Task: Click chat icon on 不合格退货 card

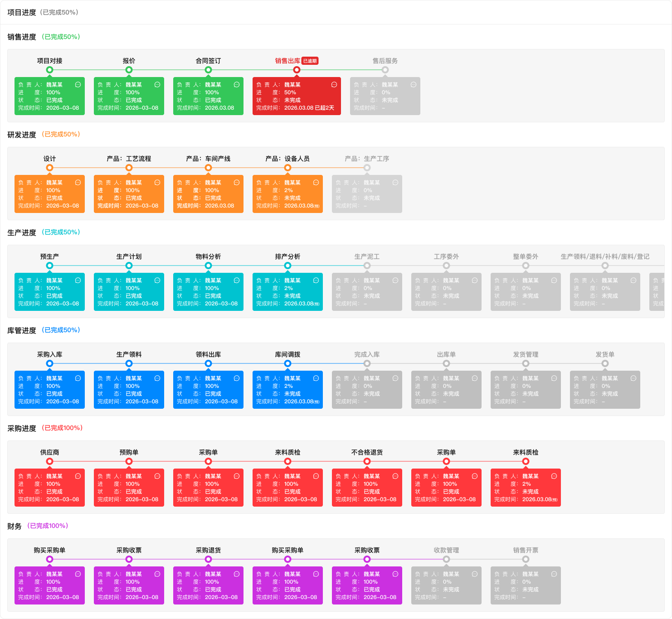Action: 395,476
